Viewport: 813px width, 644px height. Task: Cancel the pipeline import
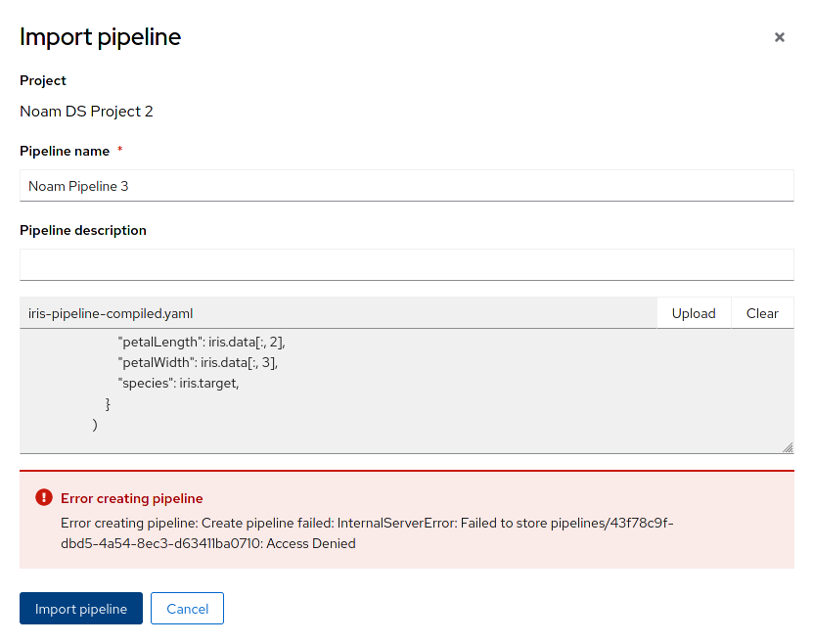(187, 609)
